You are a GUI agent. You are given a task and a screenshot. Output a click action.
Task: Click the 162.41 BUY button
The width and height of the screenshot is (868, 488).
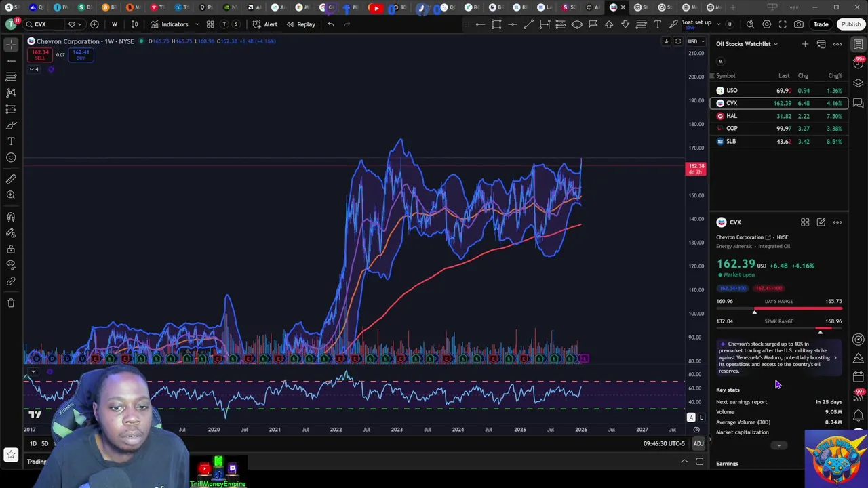pos(81,55)
